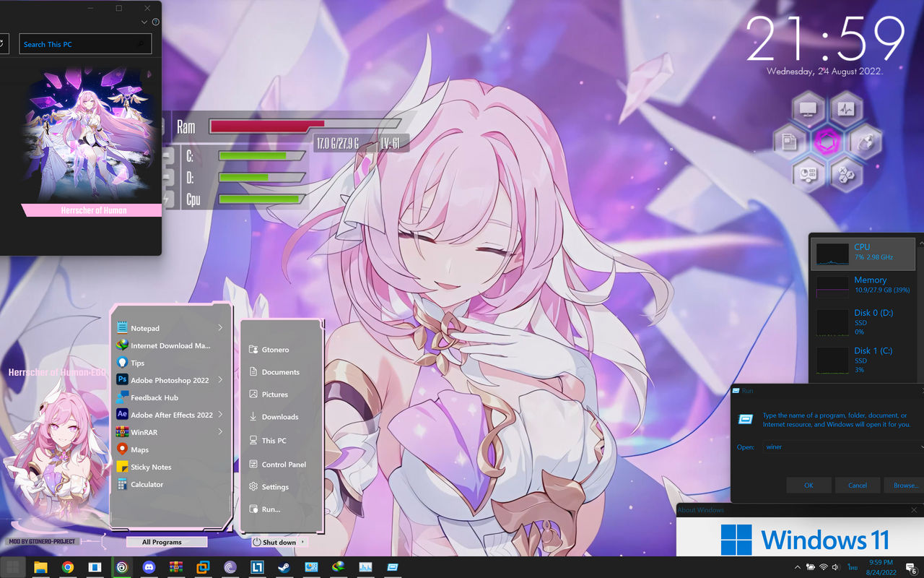Click the heartbeat monitor hexagon icon

(x=846, y=110)
